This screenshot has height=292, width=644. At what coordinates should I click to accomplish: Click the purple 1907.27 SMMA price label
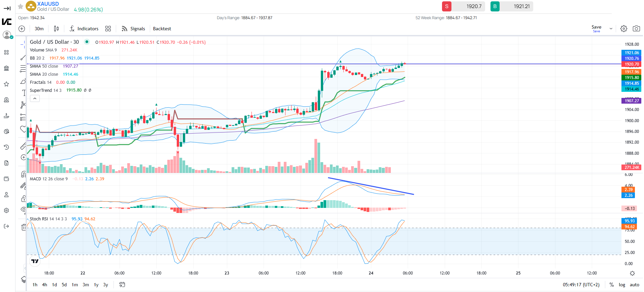pos(631,101)
